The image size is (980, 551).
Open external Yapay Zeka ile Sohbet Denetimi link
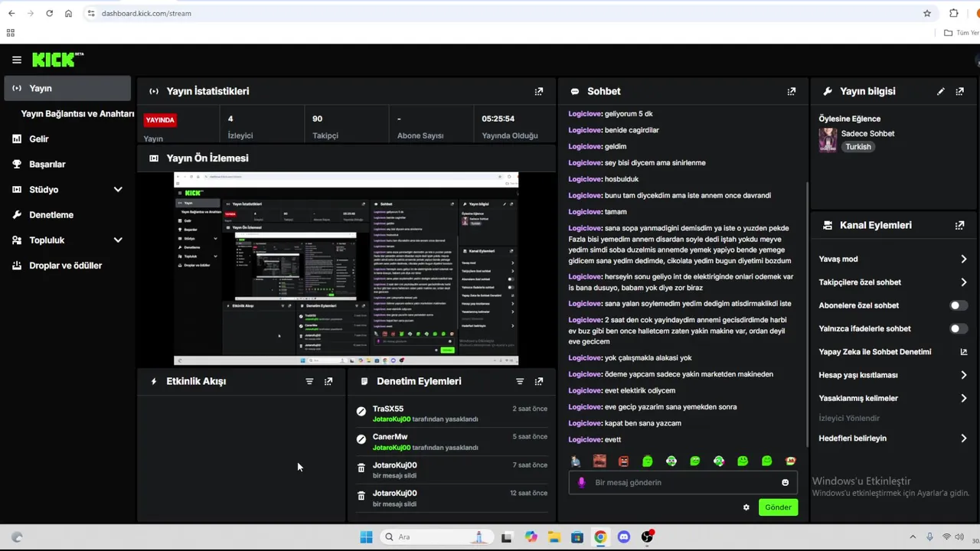pos(964,352)
